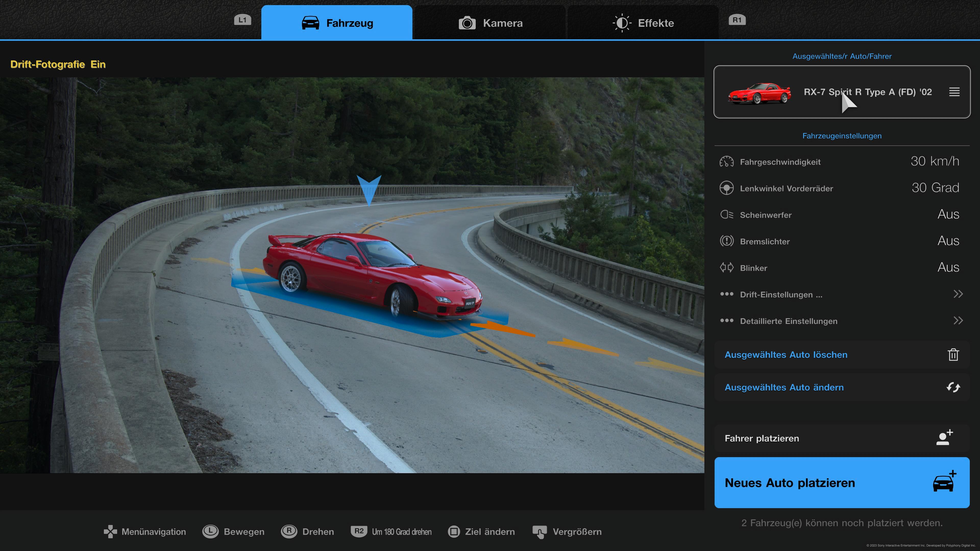
Task: Click the L stick Bewegen icon
Action: pyautogui.click(x=210, y=531)
